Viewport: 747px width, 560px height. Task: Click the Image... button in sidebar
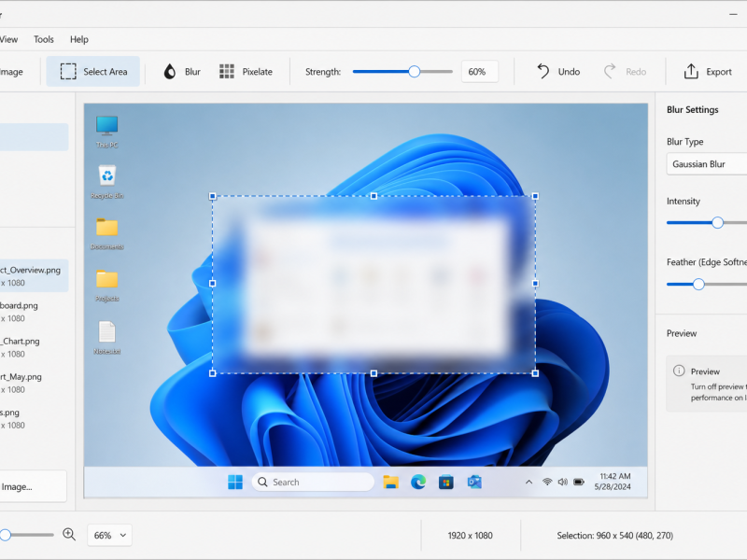(33, 486)
